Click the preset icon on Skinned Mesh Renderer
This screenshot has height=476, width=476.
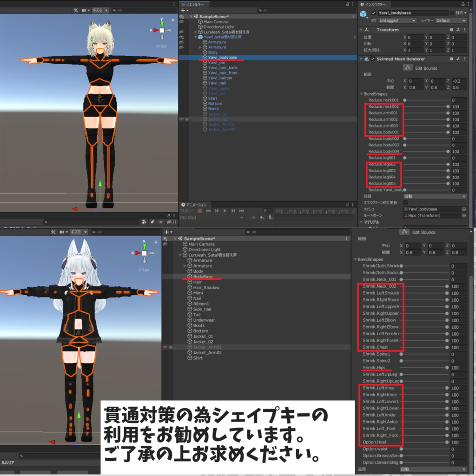[458, 59]
